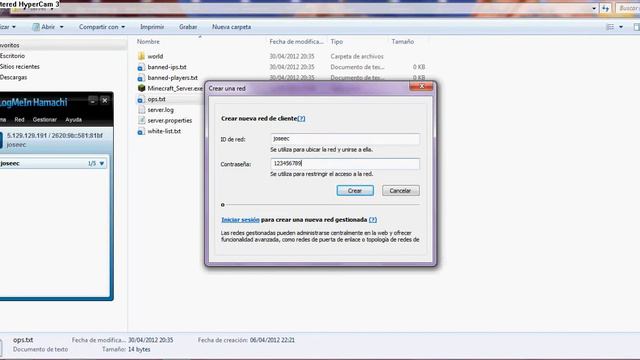Viewport: 640px width, 360px height.
Task: Click the Contraseña input field
Action: tap(345, 163)
